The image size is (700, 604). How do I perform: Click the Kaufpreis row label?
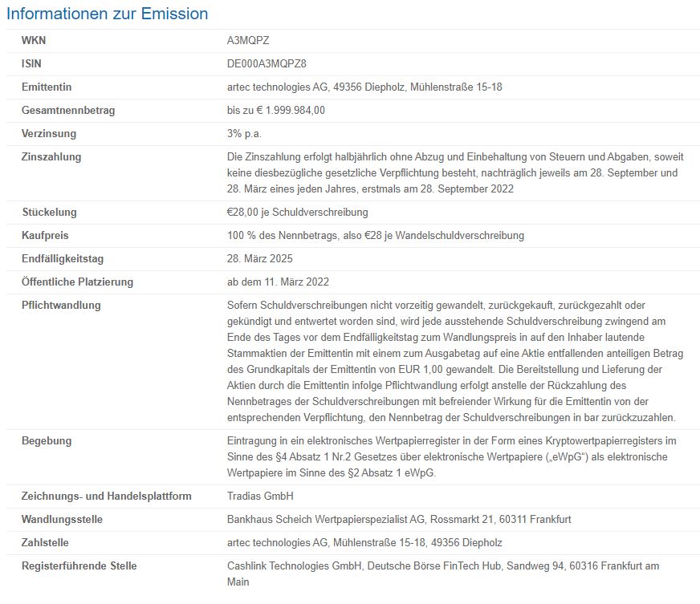(x=45, y=235)
